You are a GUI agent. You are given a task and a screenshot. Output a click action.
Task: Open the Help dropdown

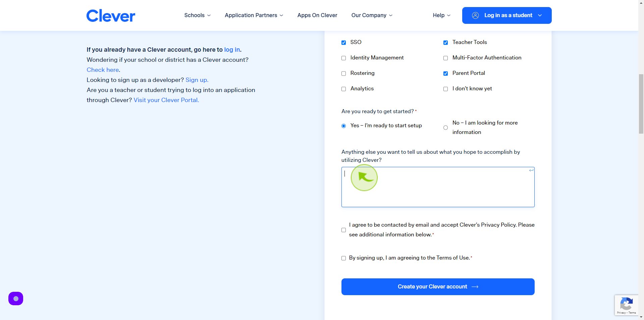pos(442,15)
